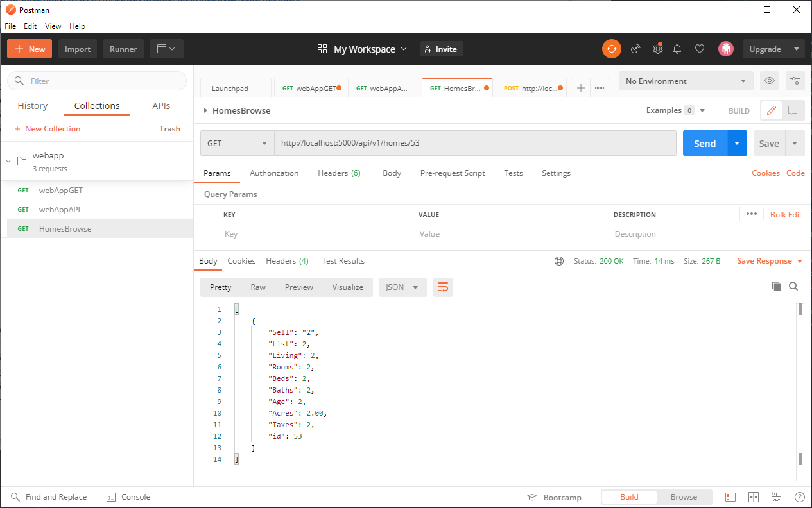Open the Pre-request Script tab

pyautogui.click(x=453, y=173)
